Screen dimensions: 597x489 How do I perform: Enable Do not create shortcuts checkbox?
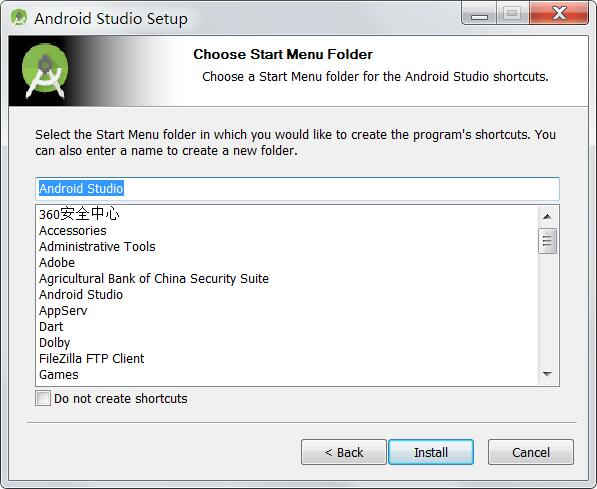(43, 398)
